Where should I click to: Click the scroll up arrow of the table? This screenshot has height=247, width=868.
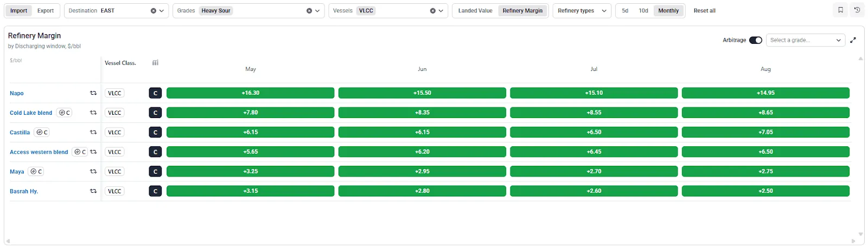tap(860, 58)
